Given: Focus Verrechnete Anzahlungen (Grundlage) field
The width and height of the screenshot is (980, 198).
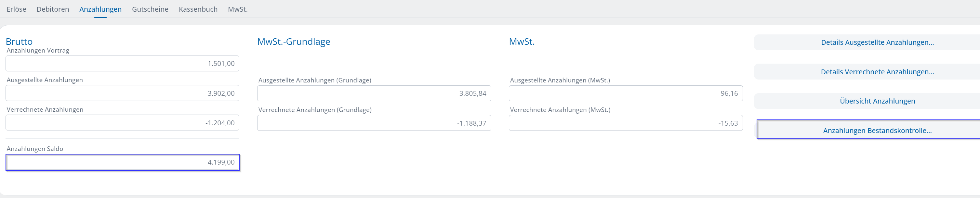Looking at the screenshot, I should 374,123.
